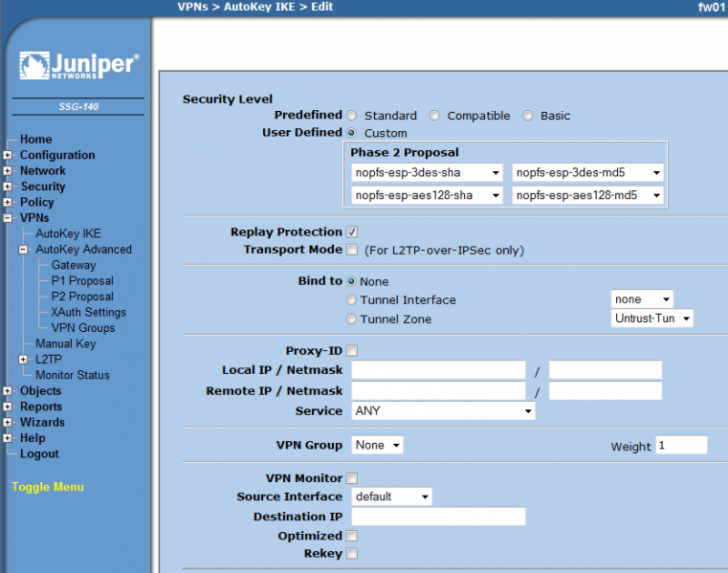Open AutoKey IKE in the VPNs menu

point(68,233)
